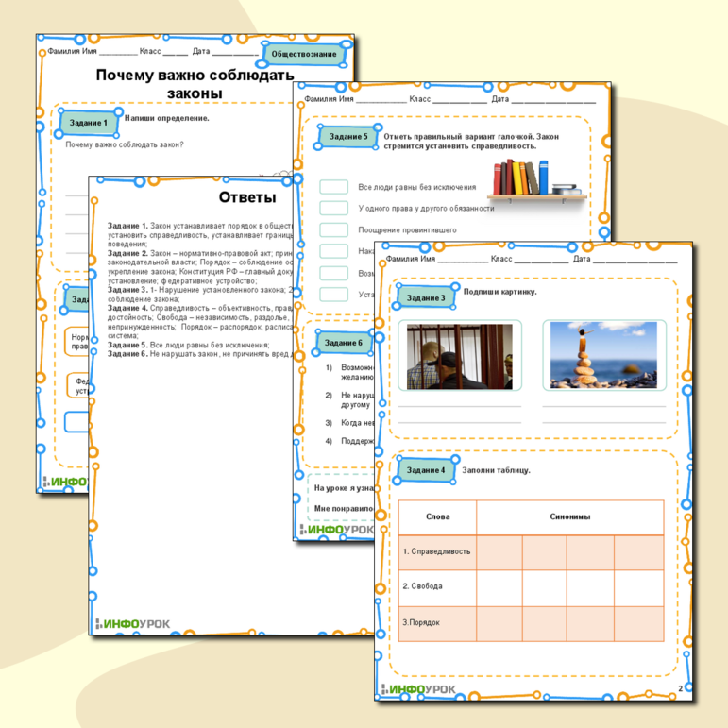Image resolution: width=728 pixels, height=728 pixels.
Task: Click the 'Слова' table column header
Action: click(437, 516)
